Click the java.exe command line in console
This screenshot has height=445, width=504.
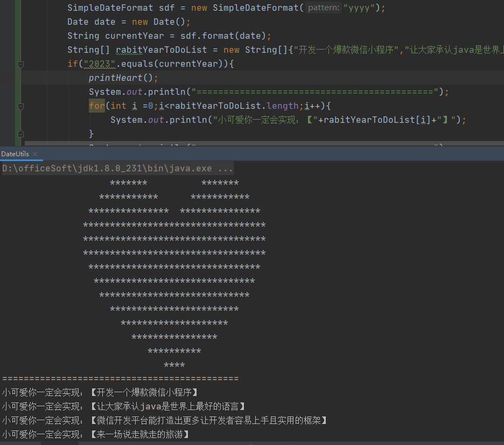pyautogui.click(x=117, y=169)
